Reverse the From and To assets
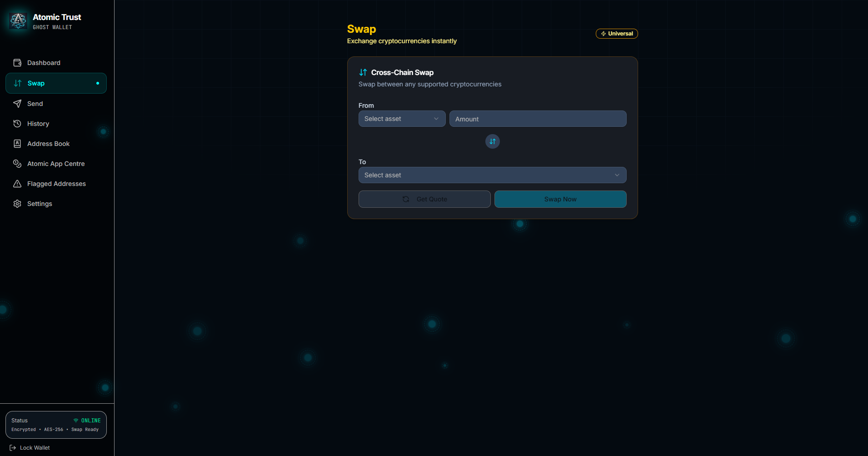Viewport: 868px width, 456px height. [x=493, y=141]
